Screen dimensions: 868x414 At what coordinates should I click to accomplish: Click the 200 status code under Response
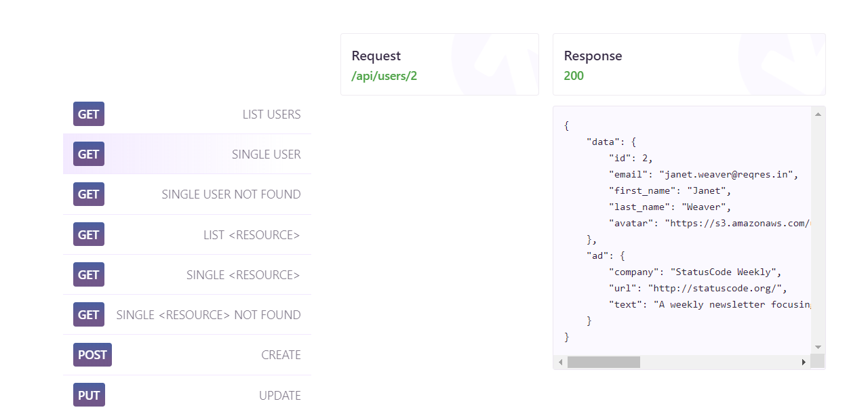[574, 76]
